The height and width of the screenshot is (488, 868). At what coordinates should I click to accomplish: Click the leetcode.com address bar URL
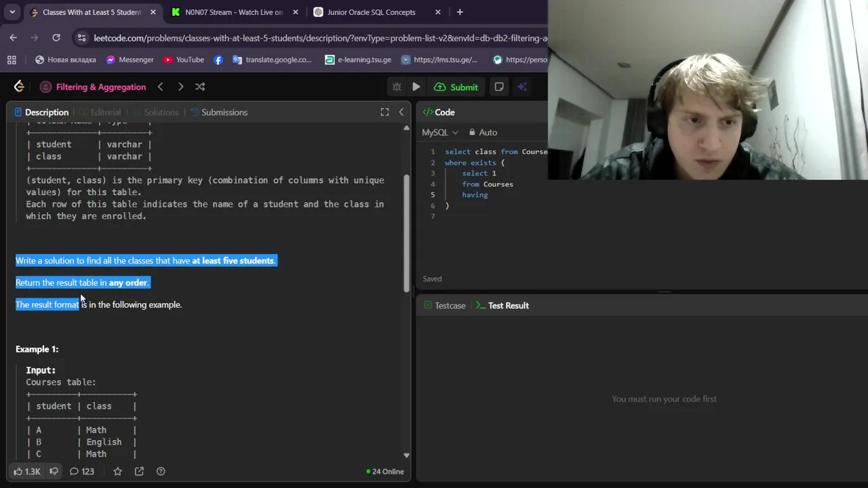point(320,38)
